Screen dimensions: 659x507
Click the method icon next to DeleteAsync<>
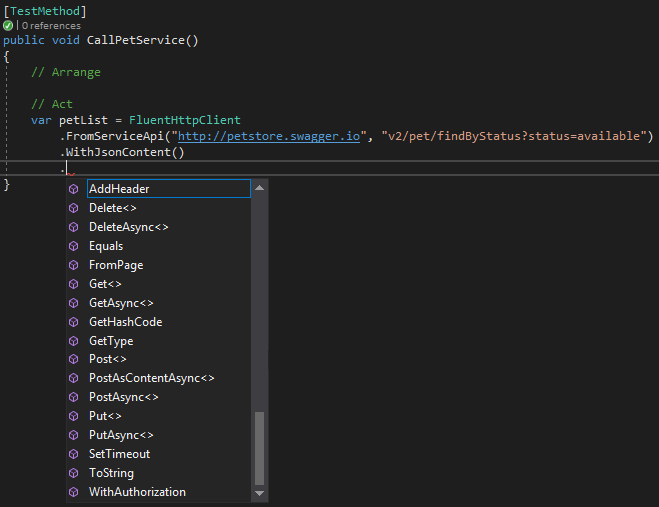(x=74, y=227)
